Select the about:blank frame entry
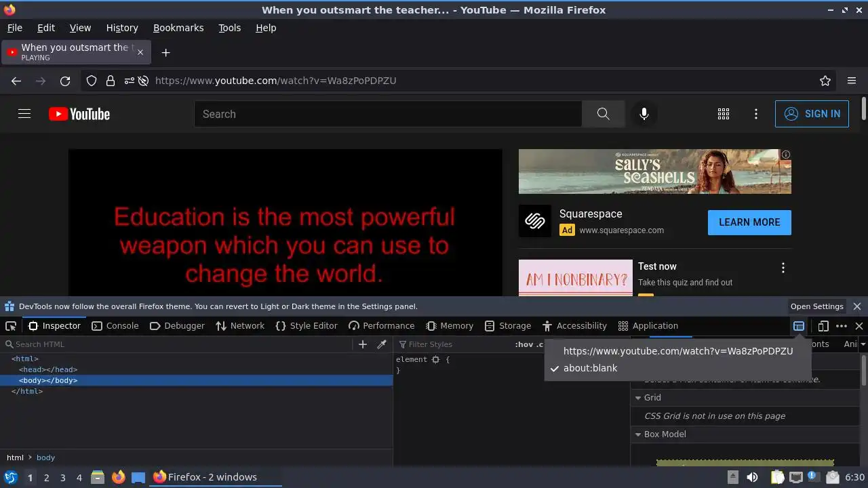 [x=678, y=368]
